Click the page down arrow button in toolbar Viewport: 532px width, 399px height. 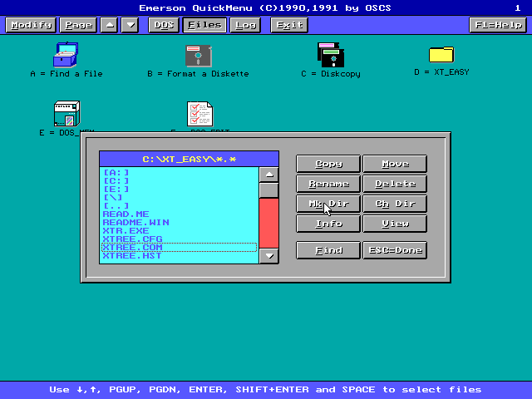click(131, 25)
